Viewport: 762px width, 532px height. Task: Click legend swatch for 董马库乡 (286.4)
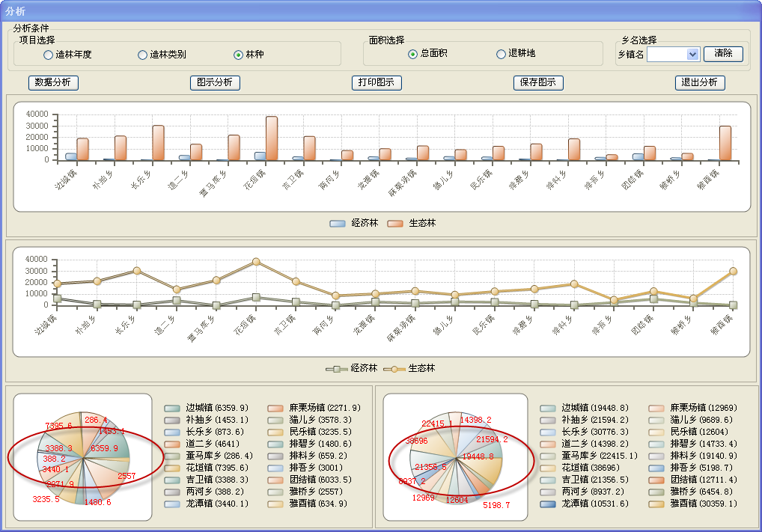172,456
